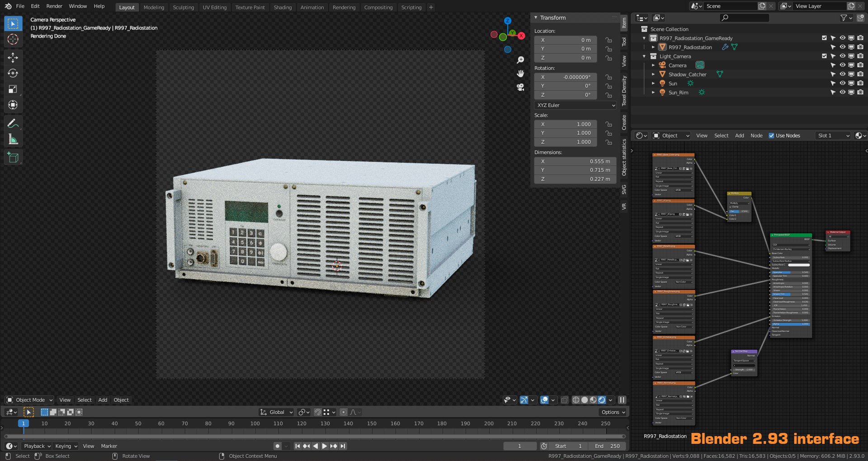Viewport: 868px width, 461px height.
Task: Select the Cursor tool in the toolbar
Action: pos(13,39)
